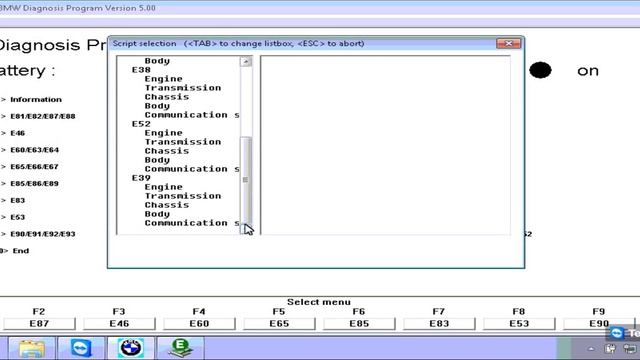640x360 pixels.
Task: Click the F3 E46 button
Action: coord(119,324)
